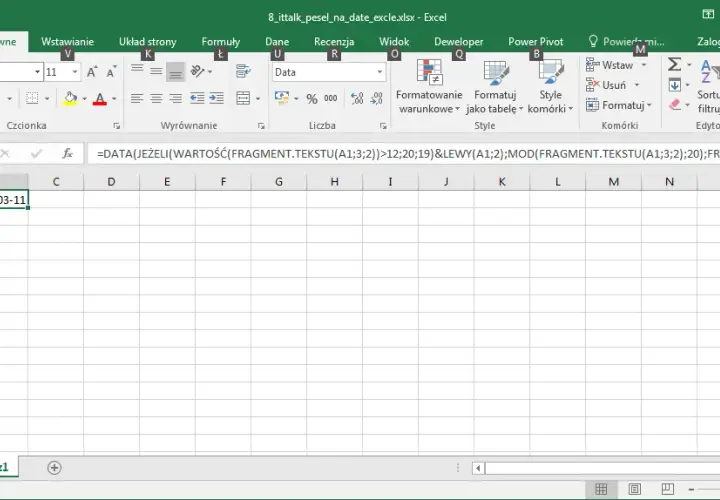The height and width of the screenshot is (500, 720).
Task: Click the Wrap Text icon
Action: (x=243, y=71)
